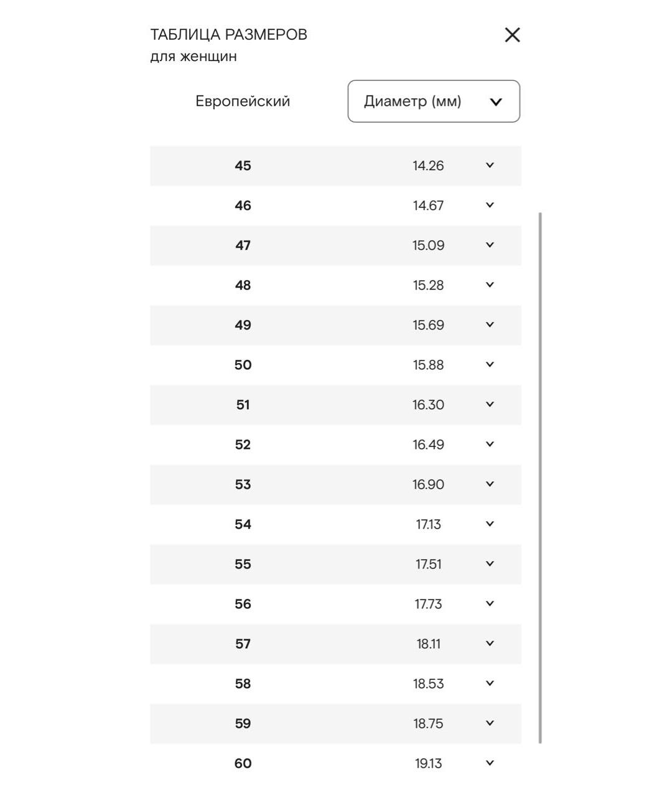Viewport: 672px width, 797px height.
Task: Expand the chevron for size 60
Action: (490, 763)
